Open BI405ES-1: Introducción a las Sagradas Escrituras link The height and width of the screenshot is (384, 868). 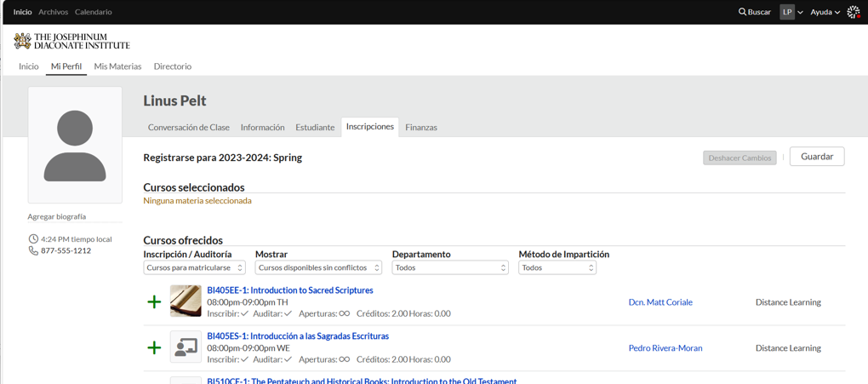(298, 335)
